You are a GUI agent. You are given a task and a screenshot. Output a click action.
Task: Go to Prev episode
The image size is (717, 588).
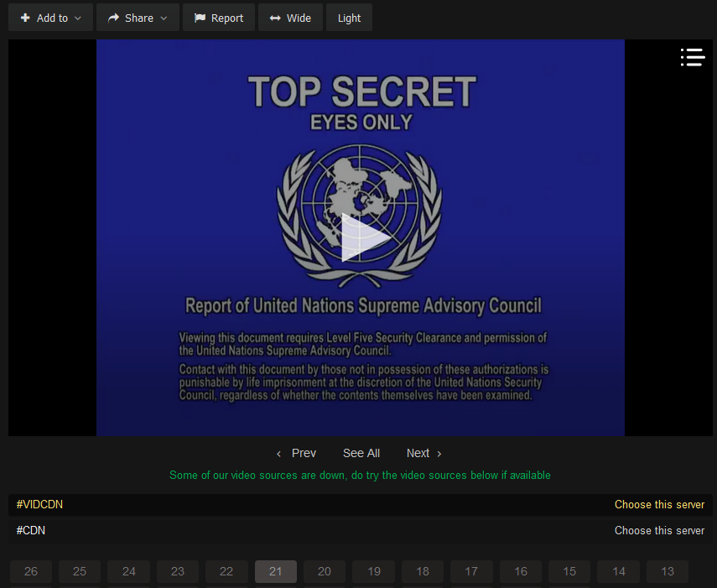coord(304,453)
